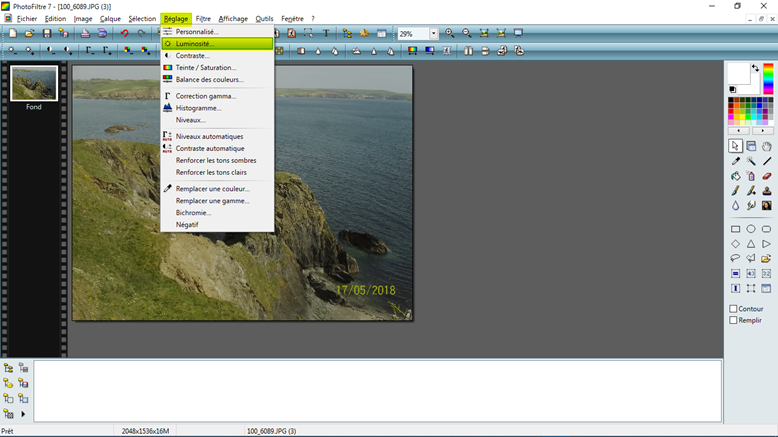Select Niveaux automatiques option
This screenshot has height=437, width=778.
pos(209,136)
